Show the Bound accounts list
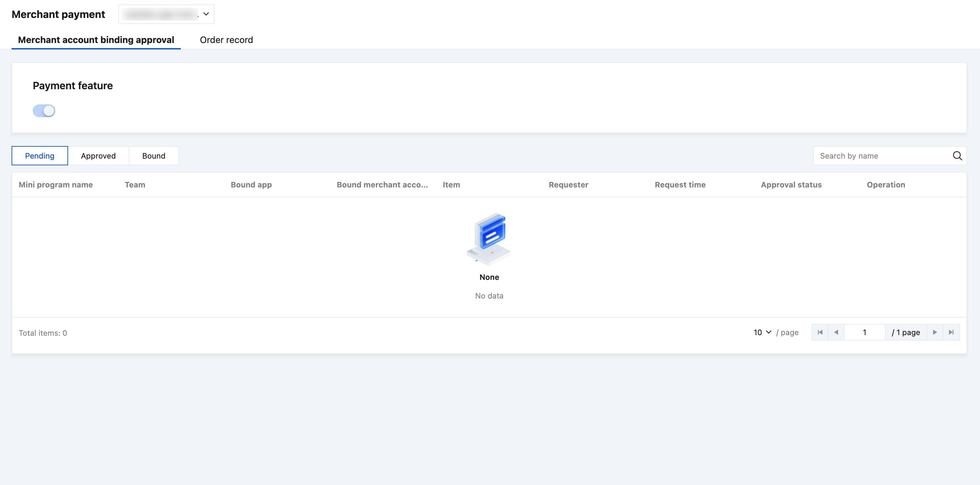This screenshot has width=980, height=485. point(154,156)
